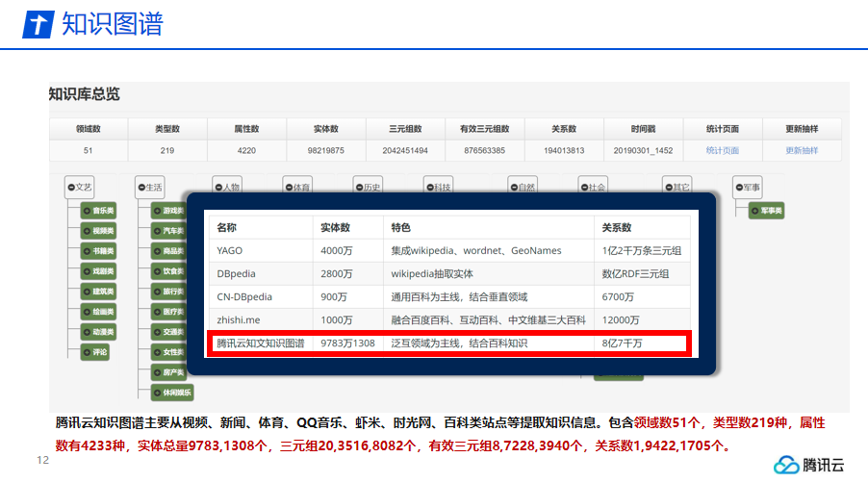The width and height of the screenshot is (868, 483).
Task: Click the 领域数 value 51
Action: (x=88, y=150)
